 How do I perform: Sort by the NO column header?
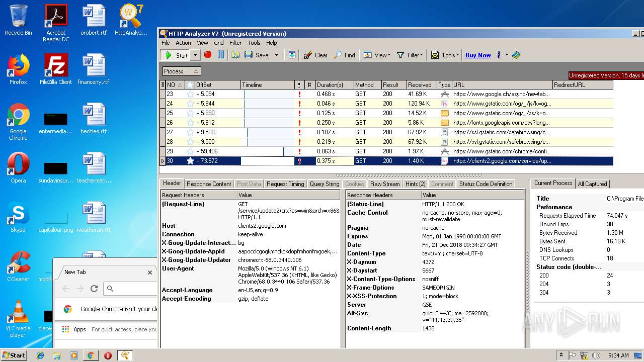pos(175,85)
